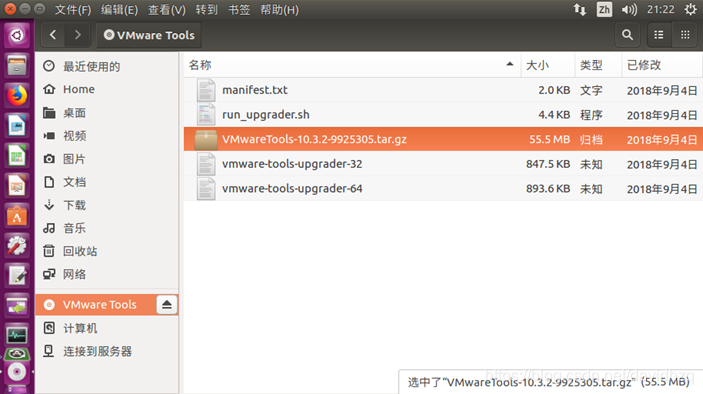Open the 转到 menu

(x=206, y=10)
